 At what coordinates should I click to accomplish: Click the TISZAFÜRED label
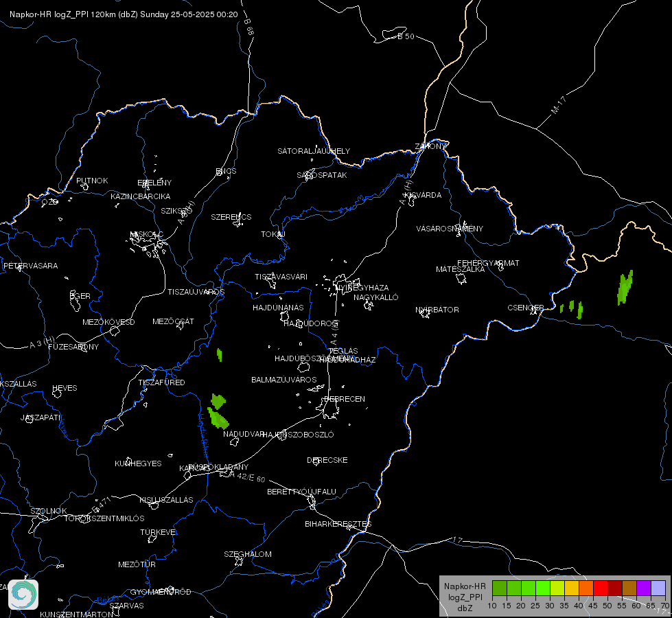point(161,382)
